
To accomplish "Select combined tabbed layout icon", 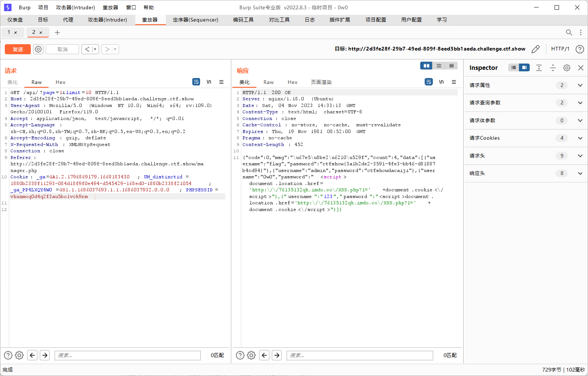I will (451, 66).
